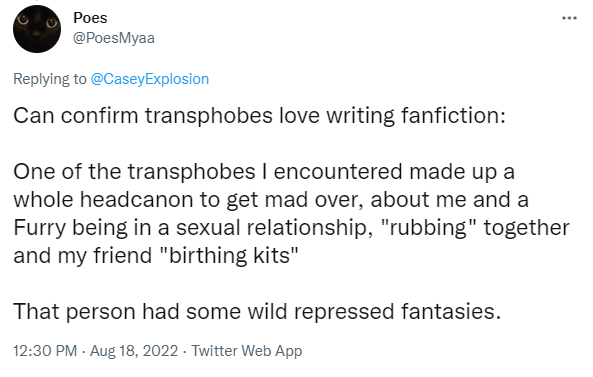Open the 12:30 PM timestamp link
This screenshot has height=377, width=593.
tap(45, 351)
